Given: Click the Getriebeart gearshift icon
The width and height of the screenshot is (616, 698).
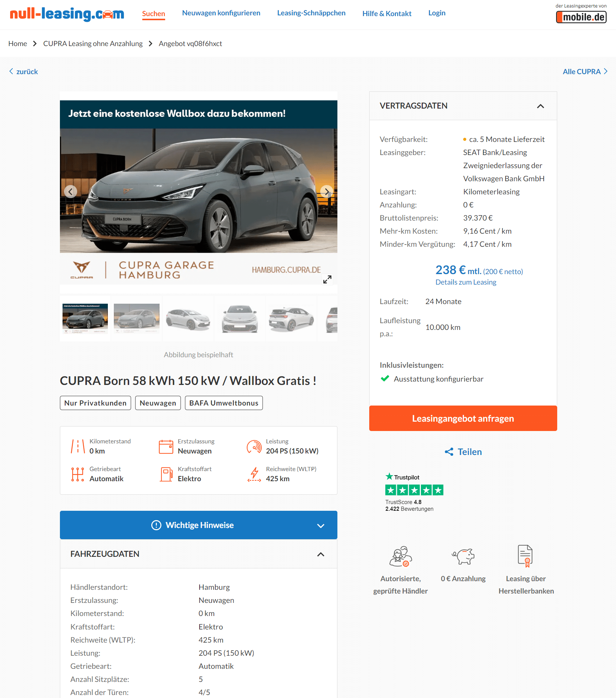Looking at the screenshot, I should [78, 474].
